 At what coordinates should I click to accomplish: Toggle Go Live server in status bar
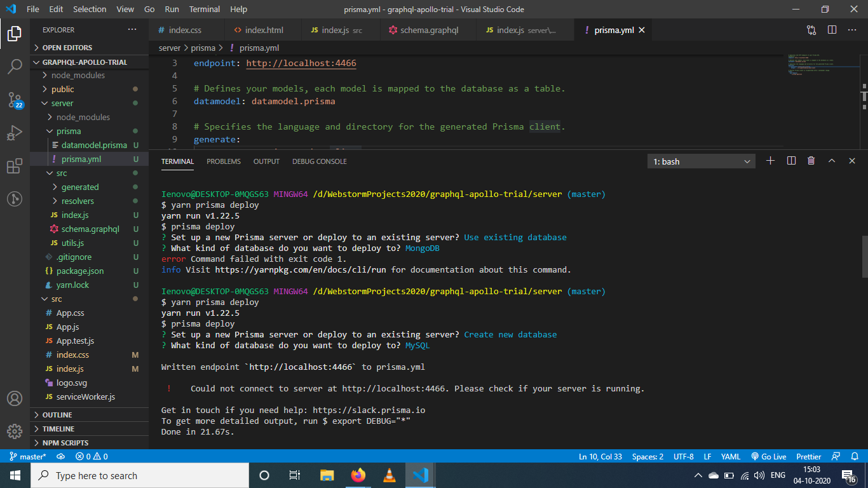click(x=768, y=456)
